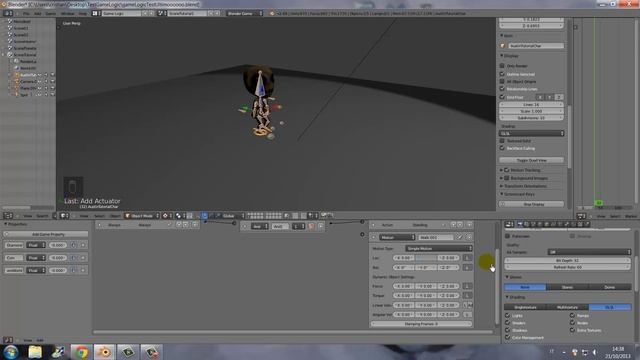Open the File menu
Image resolution: width=640 pixels, height=360 pixels.
pos(26,13)
